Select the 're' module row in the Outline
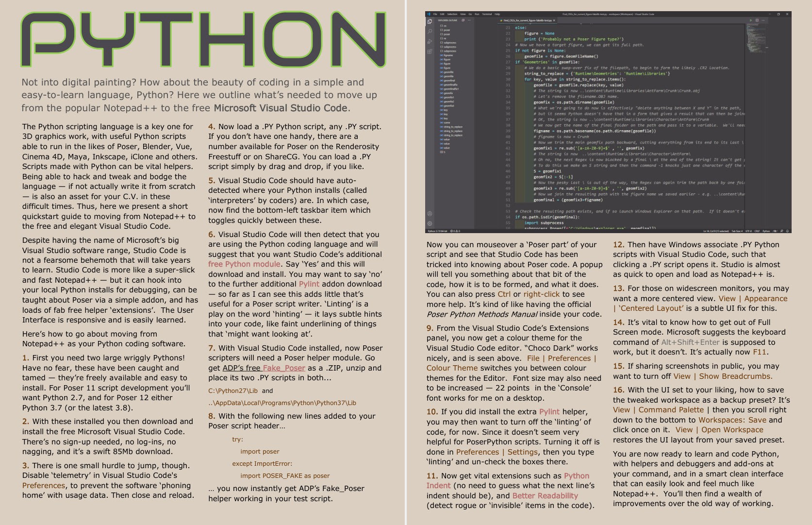The height and width of the screenshot is (525, 812). 444,38
